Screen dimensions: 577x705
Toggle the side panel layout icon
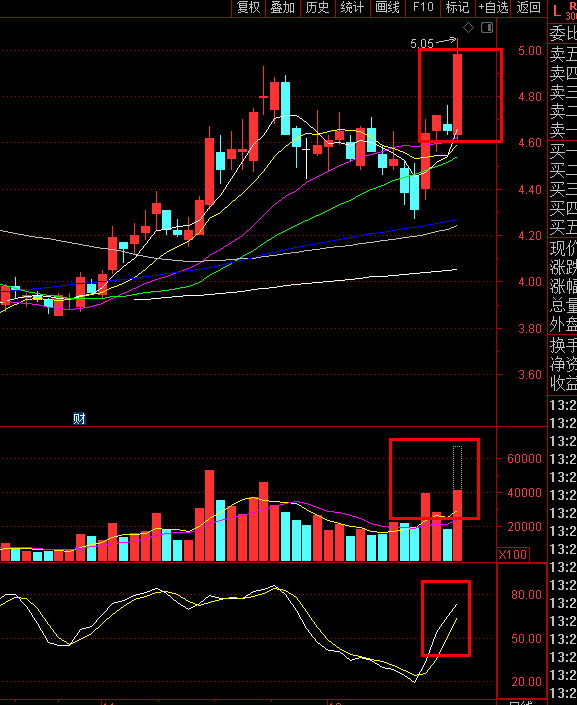[x=487, y=28]
